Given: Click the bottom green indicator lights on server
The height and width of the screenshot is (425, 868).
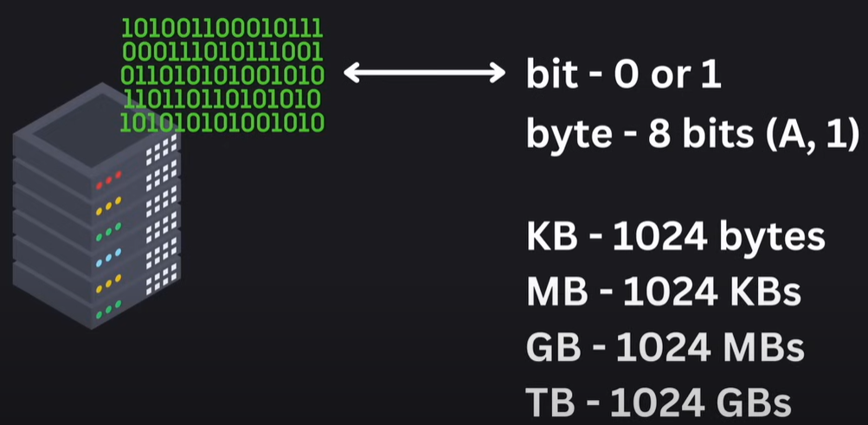Looking at the screenshot, I should click(108, 310).
